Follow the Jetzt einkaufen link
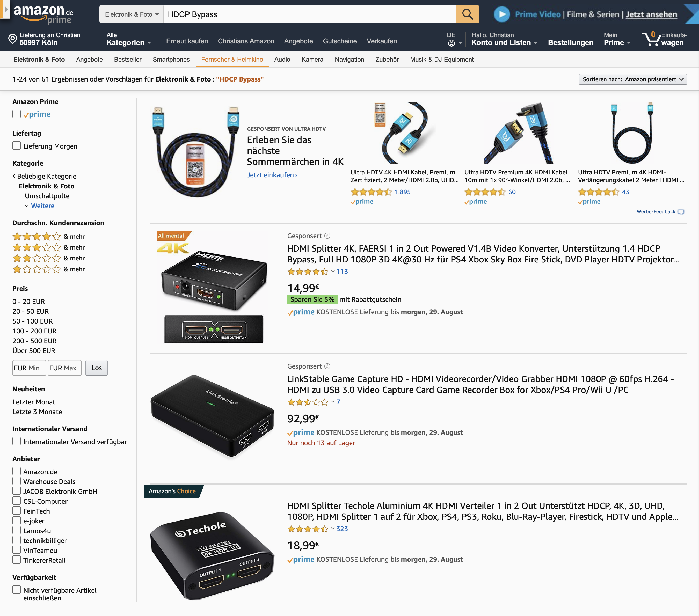Viewport: 699px width, 616px height. click(272, 175)
